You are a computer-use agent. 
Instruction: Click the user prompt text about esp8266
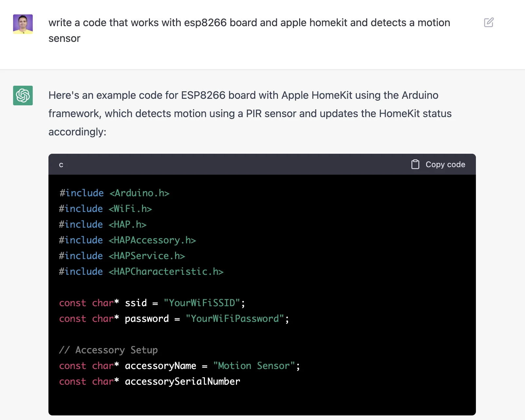tap(249, 30)
